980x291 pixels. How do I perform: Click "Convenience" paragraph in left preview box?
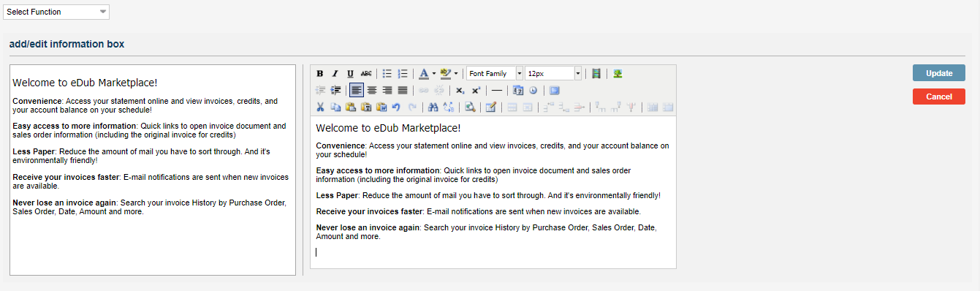(x=145, y=105)
